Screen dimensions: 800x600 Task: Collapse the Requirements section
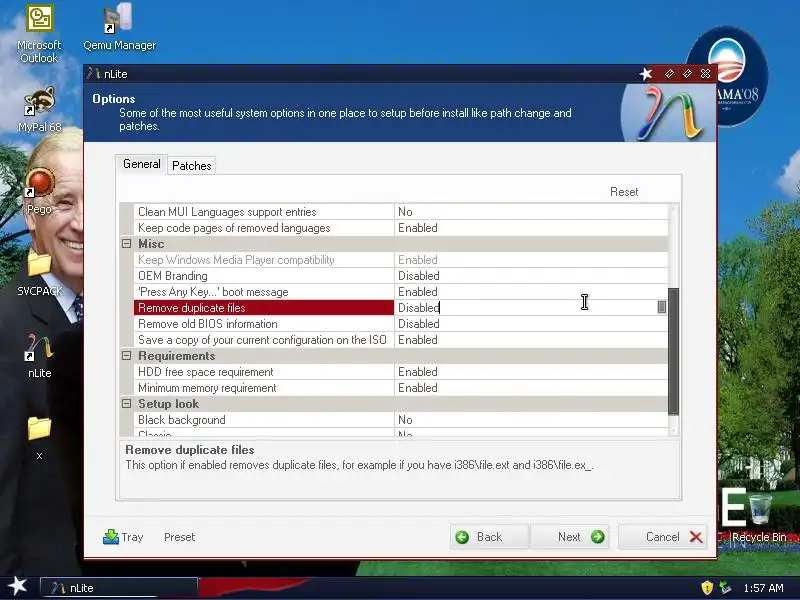(127, 356)
